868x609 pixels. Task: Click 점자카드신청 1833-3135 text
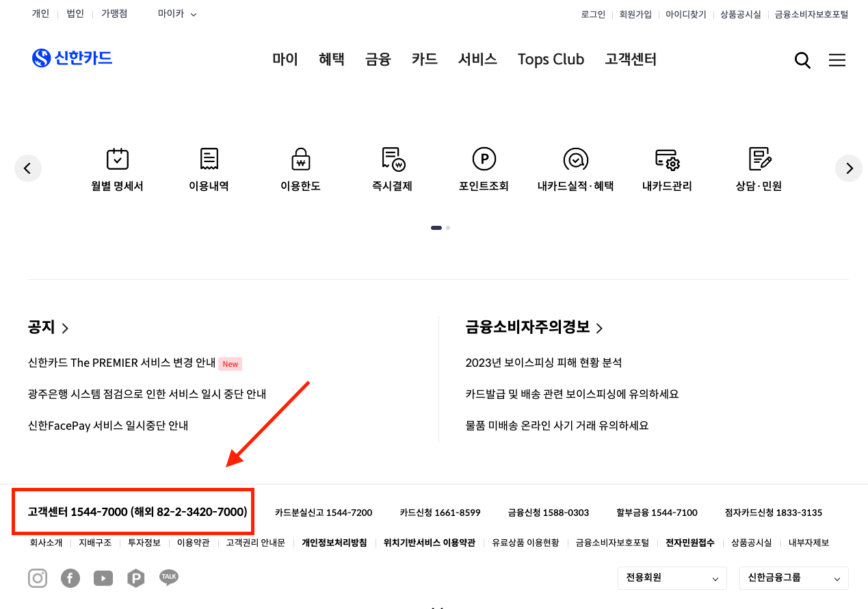pos(774,513)
